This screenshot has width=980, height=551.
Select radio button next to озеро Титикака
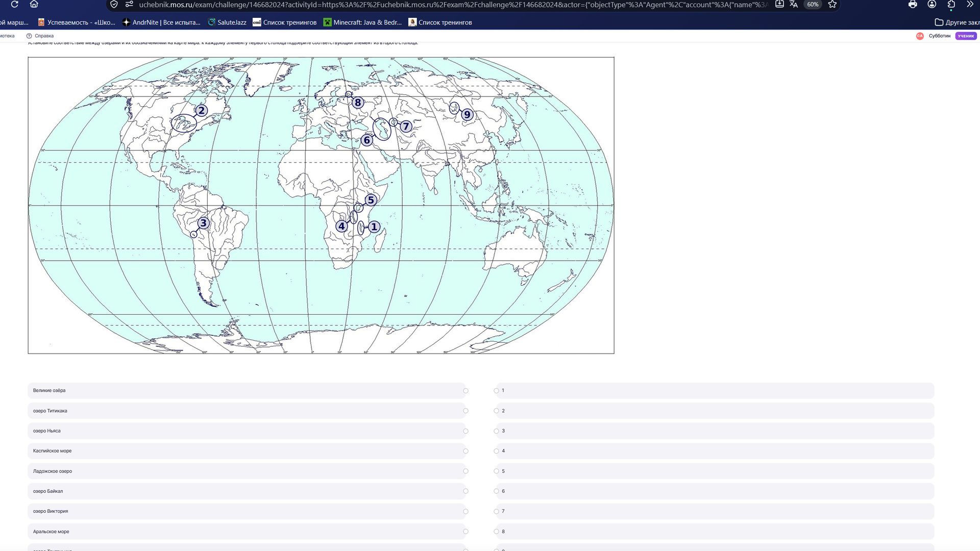tap(465, 411)
